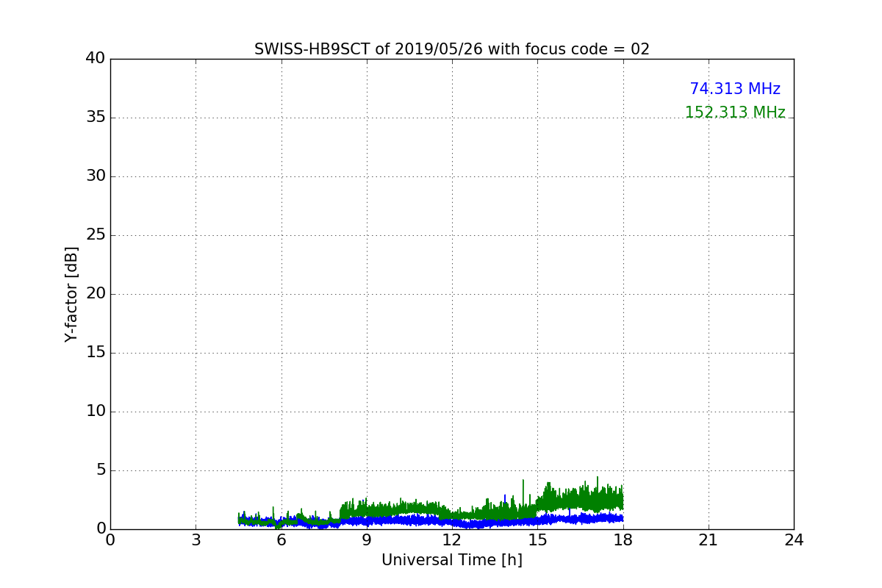Screen dimensions: 882x588
Task: Click the 3 tick on the time axis
Action: (x=196, y=540)
